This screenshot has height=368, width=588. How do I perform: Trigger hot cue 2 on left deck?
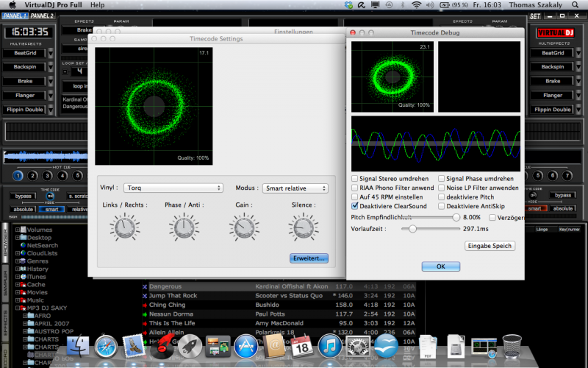32,175
